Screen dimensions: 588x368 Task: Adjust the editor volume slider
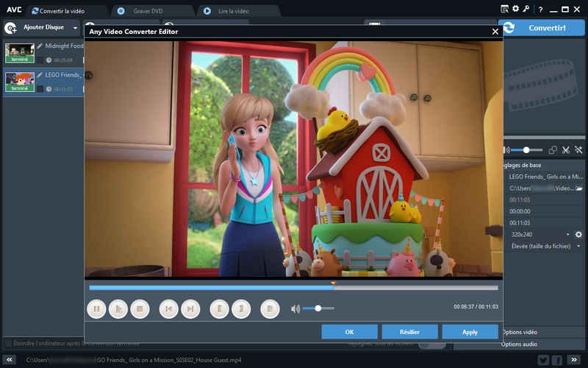point(318,308)
